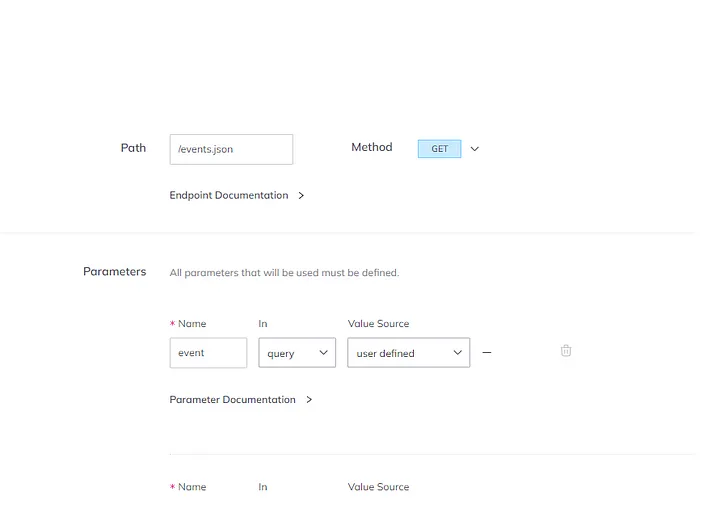Click the bottom-most Value Source label
Viewport: 720px width, 516px height.
(378, 487)
